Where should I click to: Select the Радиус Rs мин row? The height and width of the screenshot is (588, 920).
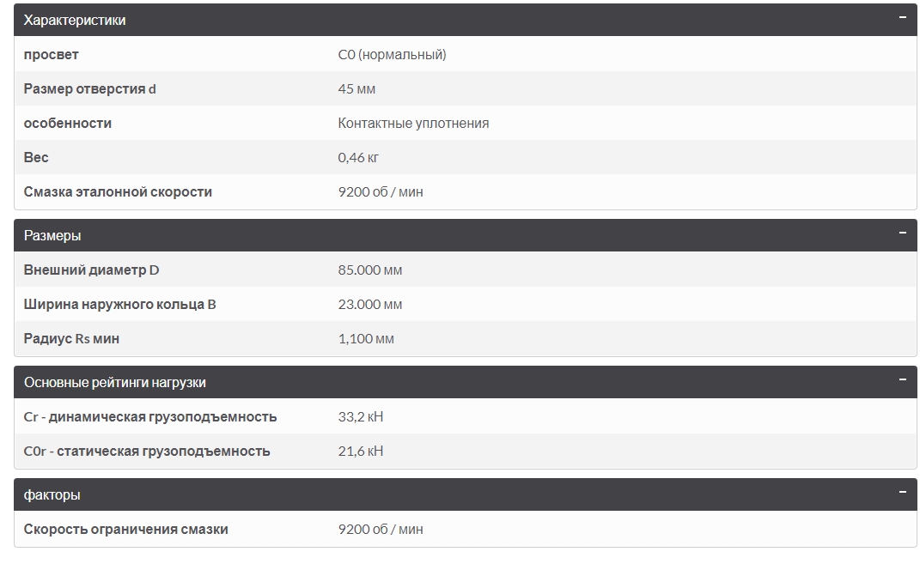pyautogui.click(x=71, y=339)
